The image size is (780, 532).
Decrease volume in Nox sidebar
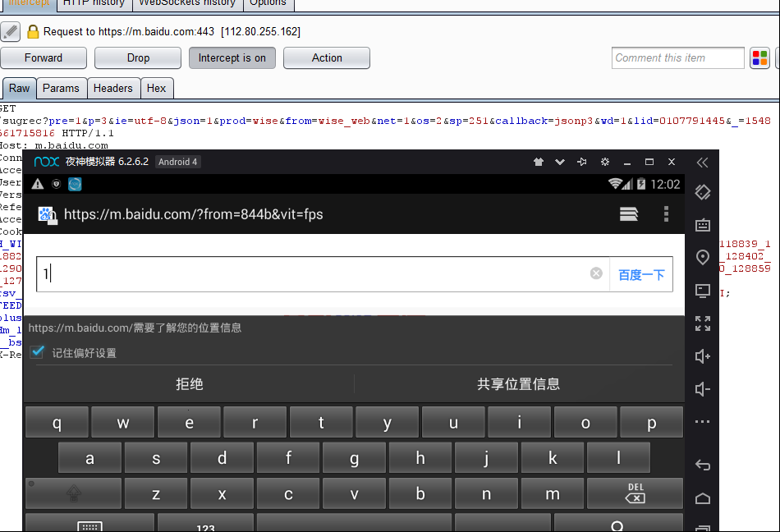coord(702,389)
